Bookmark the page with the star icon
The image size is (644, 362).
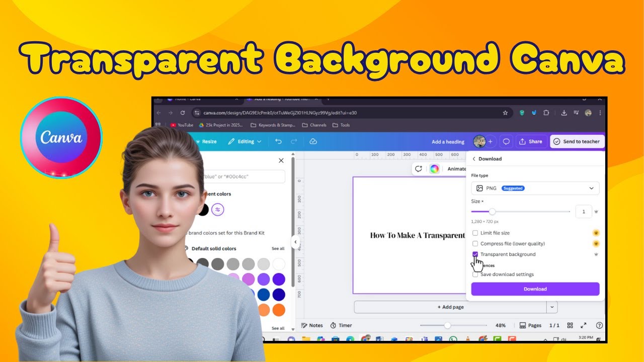(x=505, y=113)
